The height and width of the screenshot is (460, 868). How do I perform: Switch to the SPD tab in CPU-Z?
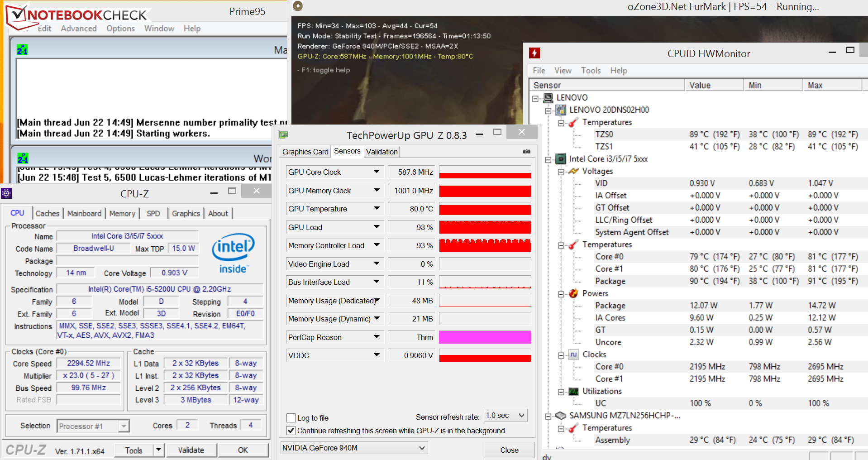(x=153, y=213)
